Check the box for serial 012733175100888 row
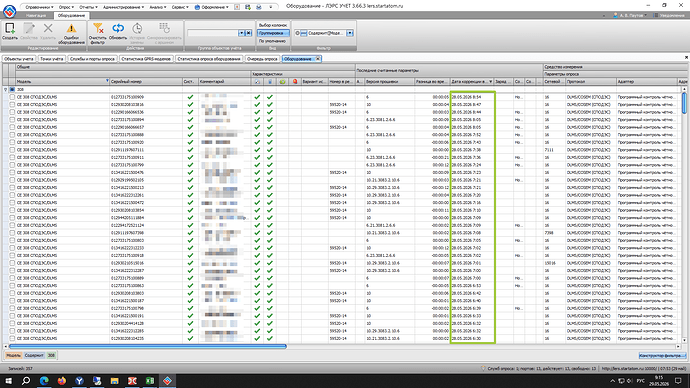The image size is (690, 388). [12, 135]
